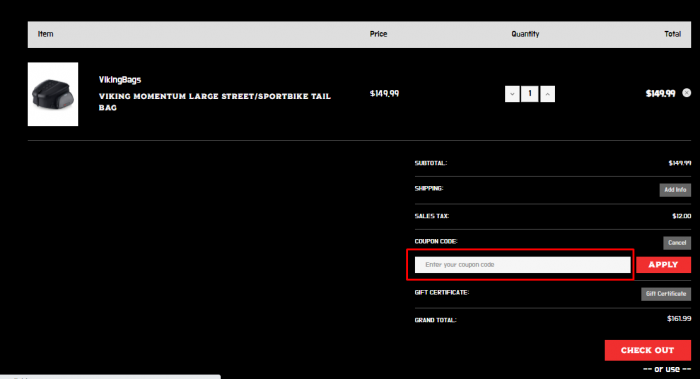Focus the Enter your coupon code field
The image size is (700, 379).
coord(522,265)
